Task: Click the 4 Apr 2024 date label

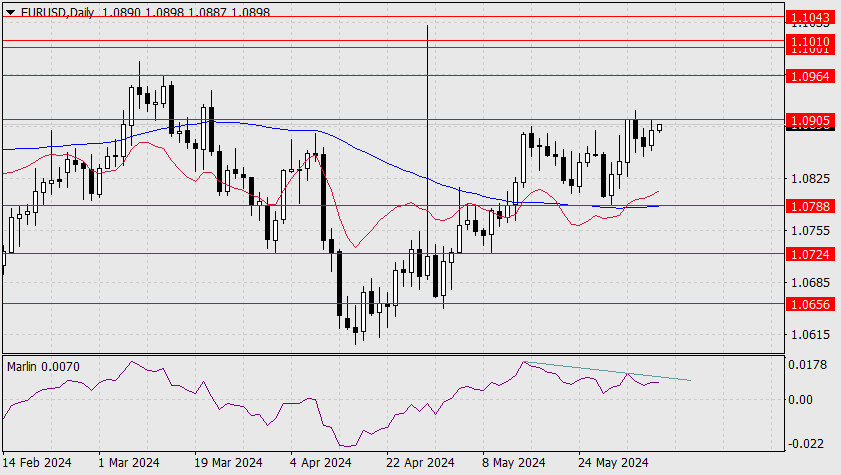Action: [x=321, y=462]
